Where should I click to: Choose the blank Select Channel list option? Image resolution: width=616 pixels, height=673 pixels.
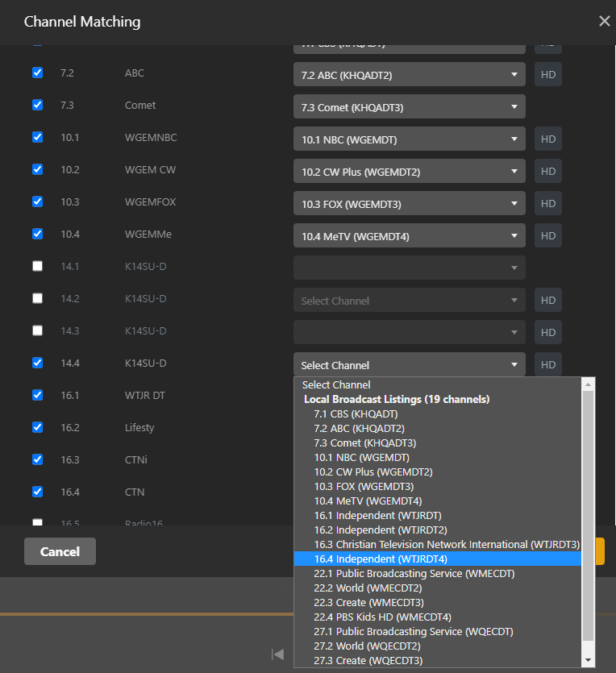point(438,385)
